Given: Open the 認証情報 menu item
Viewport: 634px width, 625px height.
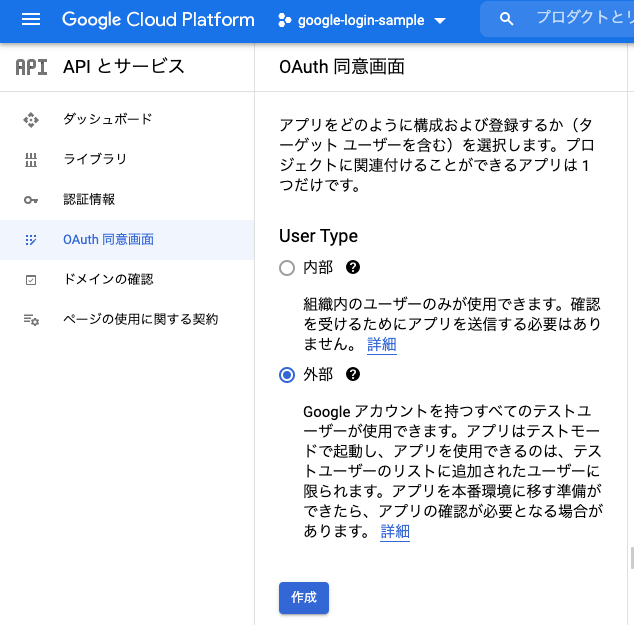Looking at the screenshot, I should point(127,199).
